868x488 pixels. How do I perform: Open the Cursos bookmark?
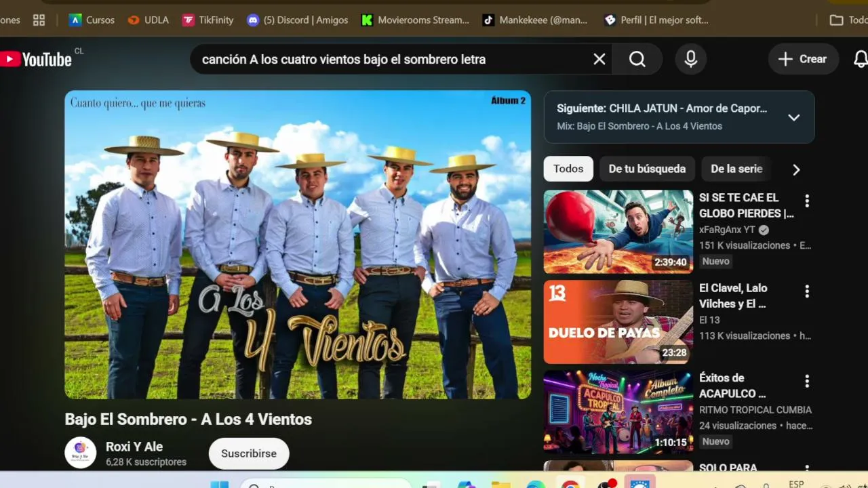click(x=92, y=20)
